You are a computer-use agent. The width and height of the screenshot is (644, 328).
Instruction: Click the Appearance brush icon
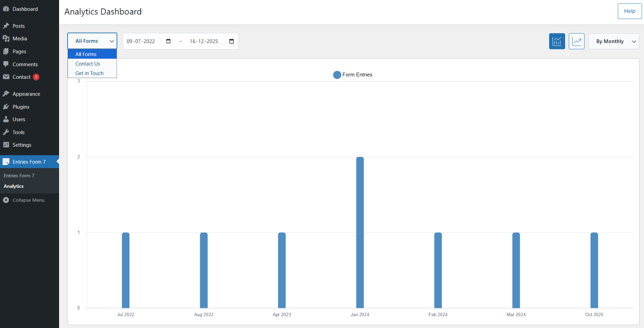click(x=6, y=94)
